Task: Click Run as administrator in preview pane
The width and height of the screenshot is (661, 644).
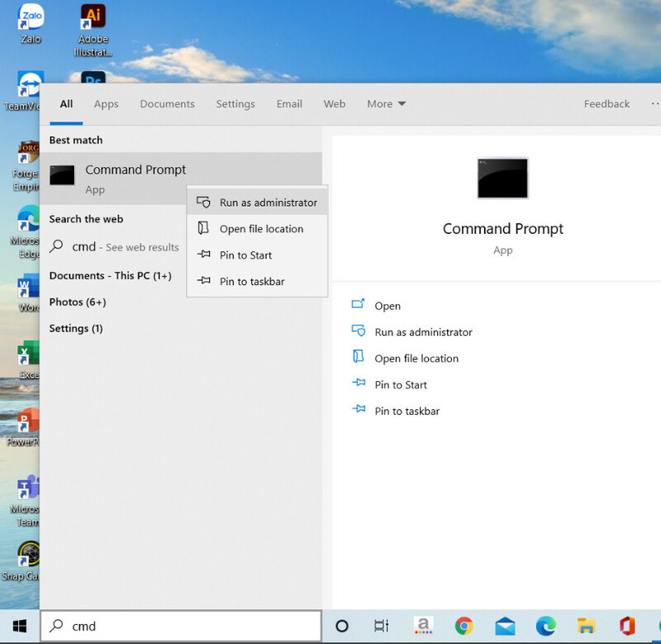Action: (x=411, y=332)
